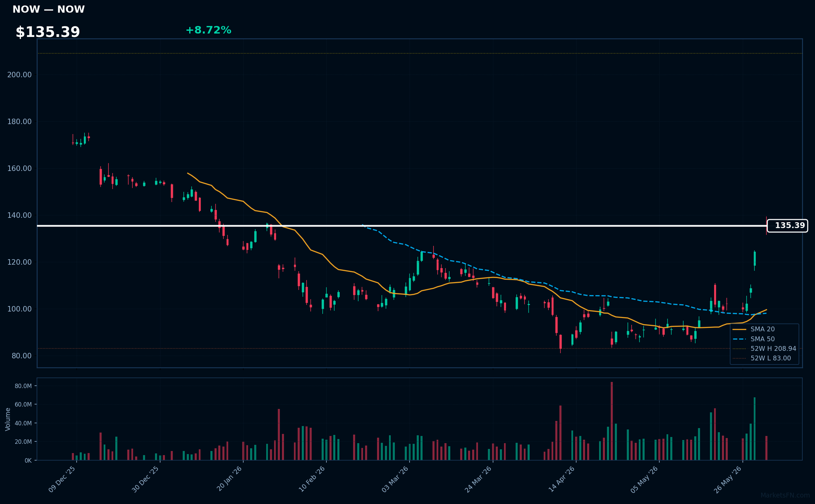Screen dimensions: 815x504
Task: Click the 160.00 price axis label
Action: coord(20,169)
